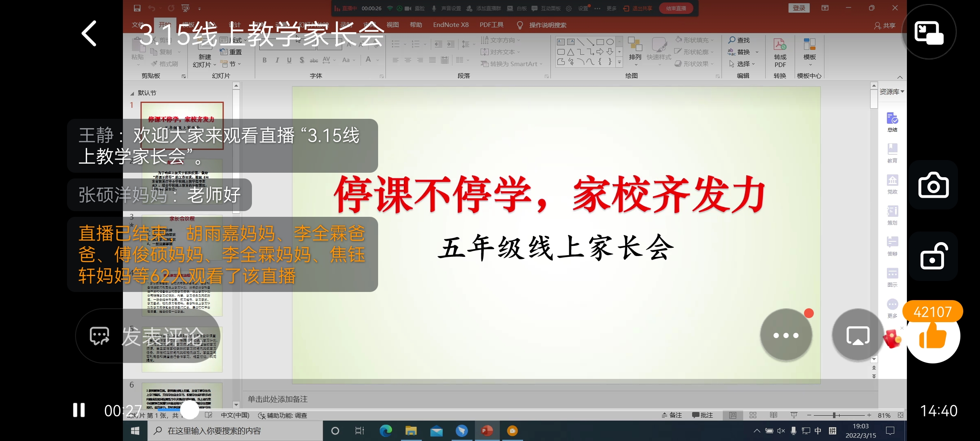Pause the video playback
The height and width of the screenshot is (441, 980).
point(79,410)
